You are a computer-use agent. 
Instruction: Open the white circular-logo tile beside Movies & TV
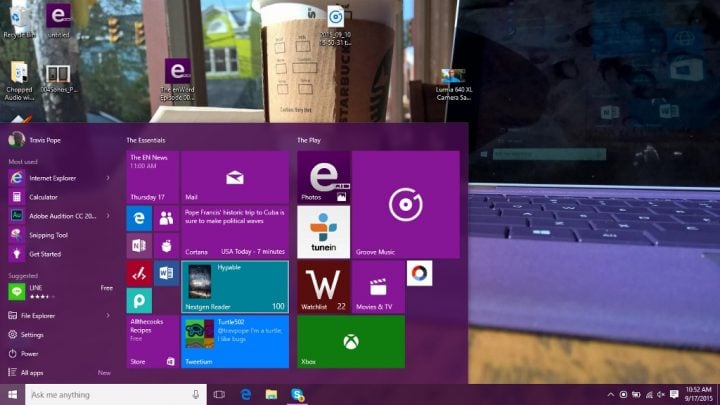click(x=419, y=273)
